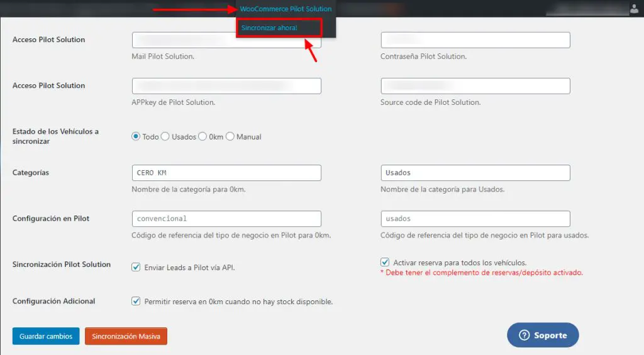Viewport: 644px width, 355px height.
Task: Uncheck Activar reserva para todos los vehículos
Action: click(x=385, y=262)
